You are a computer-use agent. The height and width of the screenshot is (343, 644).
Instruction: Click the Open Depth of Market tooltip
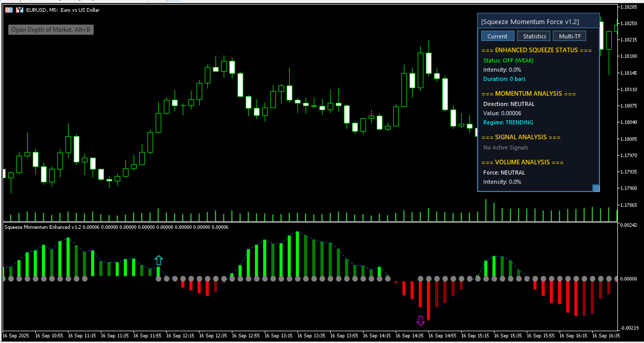pyautogui.click(x=51, y=30)
